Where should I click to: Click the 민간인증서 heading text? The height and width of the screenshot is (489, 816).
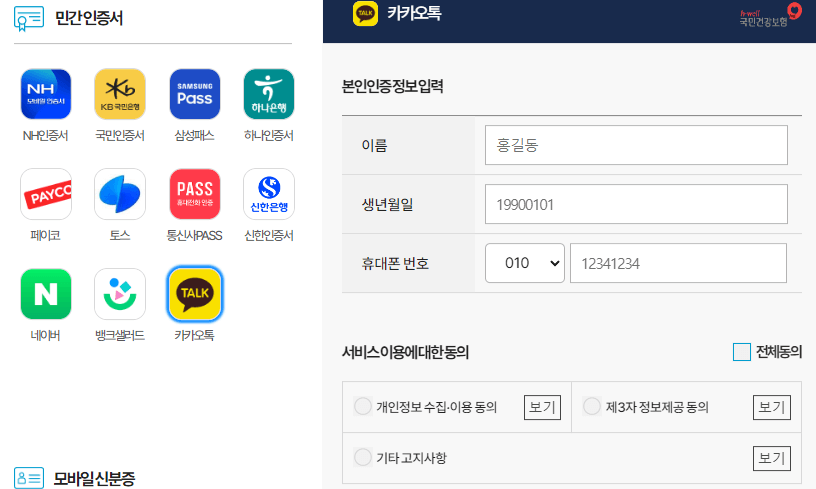89,18
